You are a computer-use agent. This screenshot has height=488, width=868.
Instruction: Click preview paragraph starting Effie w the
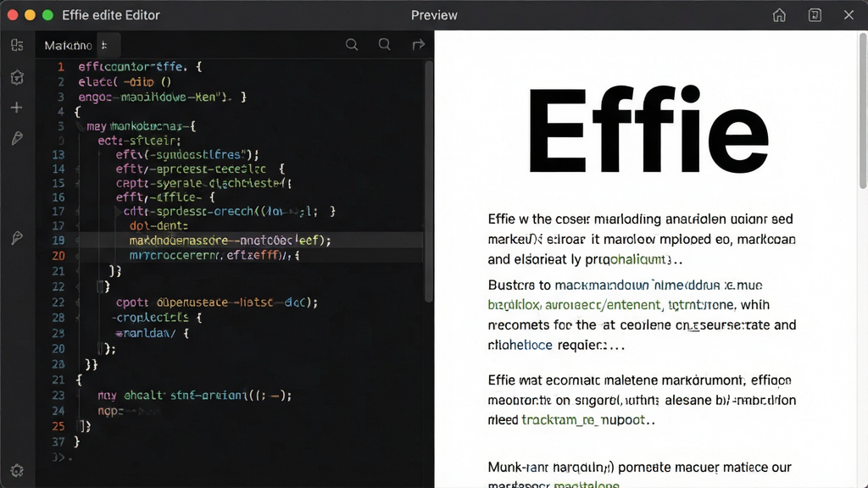(x=643, y=239)
